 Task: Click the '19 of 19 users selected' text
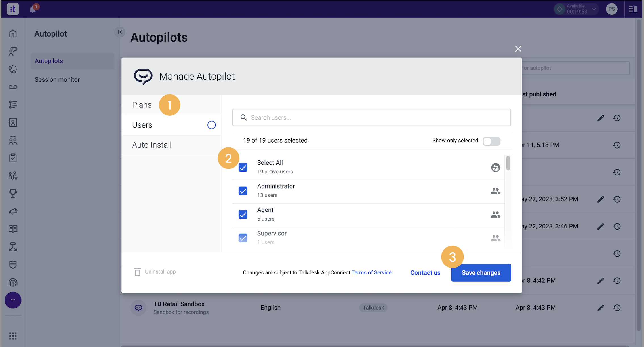pyautogui.click(x=275, y=141)
